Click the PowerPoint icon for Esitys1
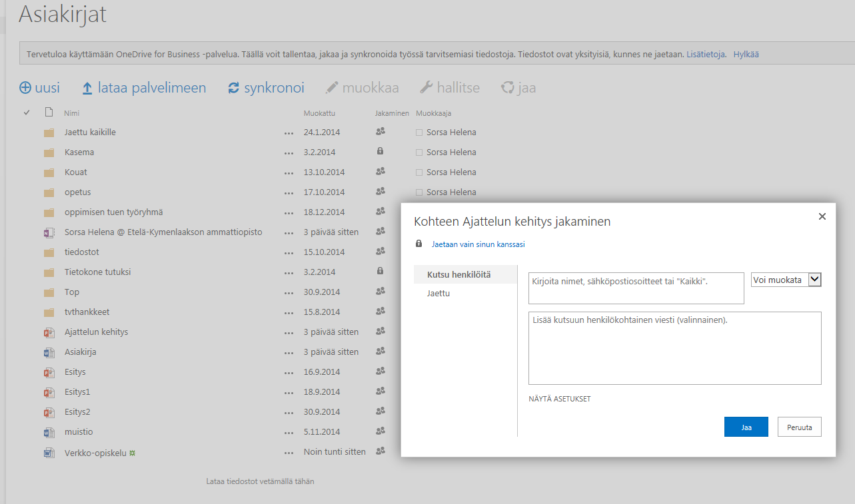Image resolution: width=855 pixels, height=504 pixels. pos(48,392)
